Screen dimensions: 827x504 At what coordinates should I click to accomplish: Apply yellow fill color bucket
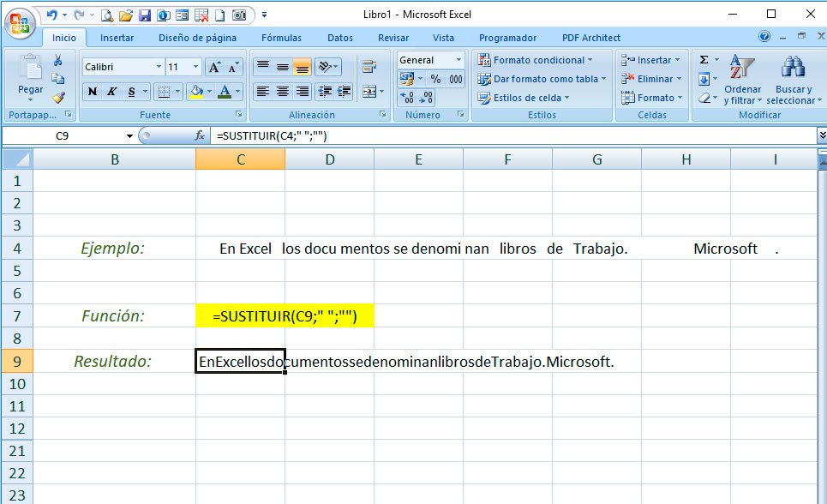tap(196, 92)
